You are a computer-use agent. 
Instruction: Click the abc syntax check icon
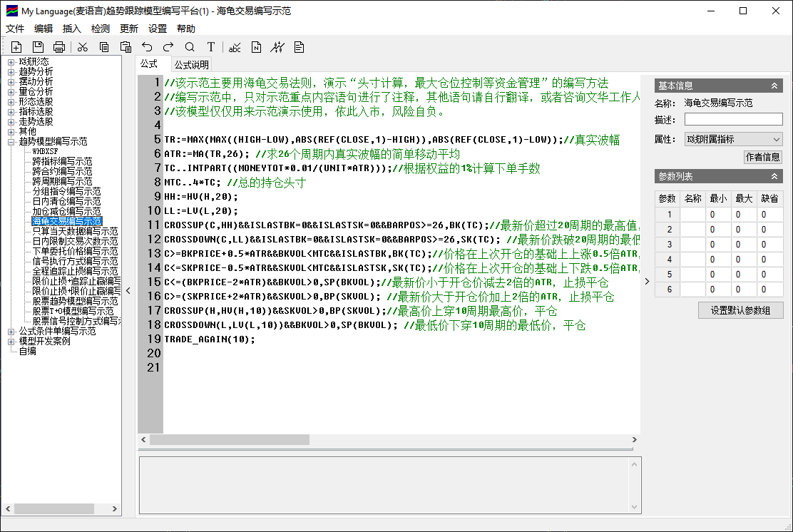235,47
